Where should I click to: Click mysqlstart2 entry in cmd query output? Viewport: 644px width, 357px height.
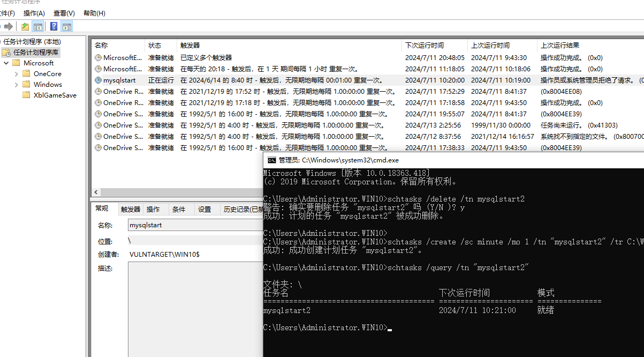[287, 310]
